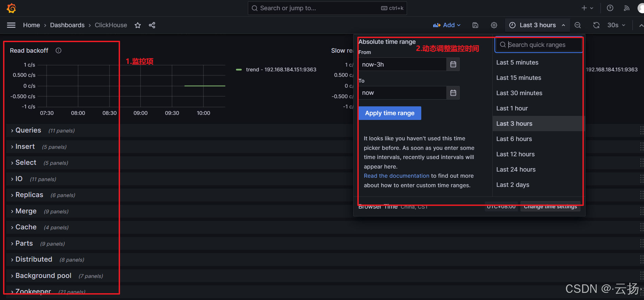Click the green trend line in Read backoff chart
Viewport: 644px width, 300px height.
(x=205, y=86)
